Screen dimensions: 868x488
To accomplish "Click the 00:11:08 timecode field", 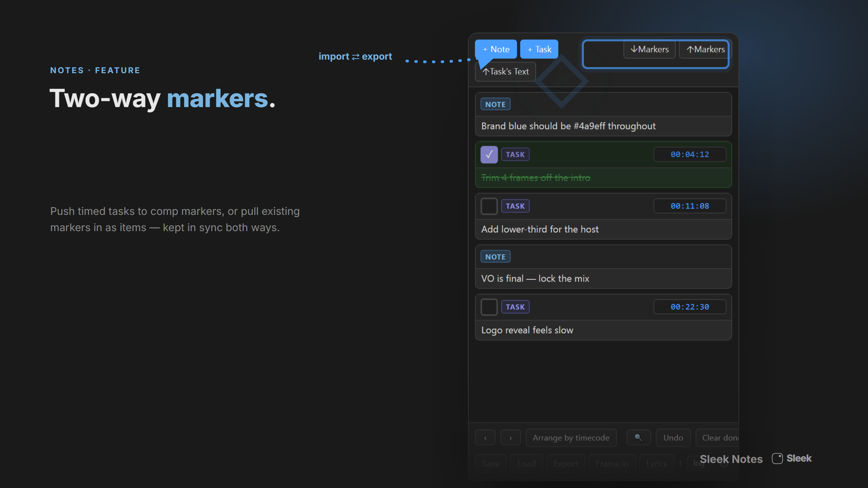I will pos(690,206).
